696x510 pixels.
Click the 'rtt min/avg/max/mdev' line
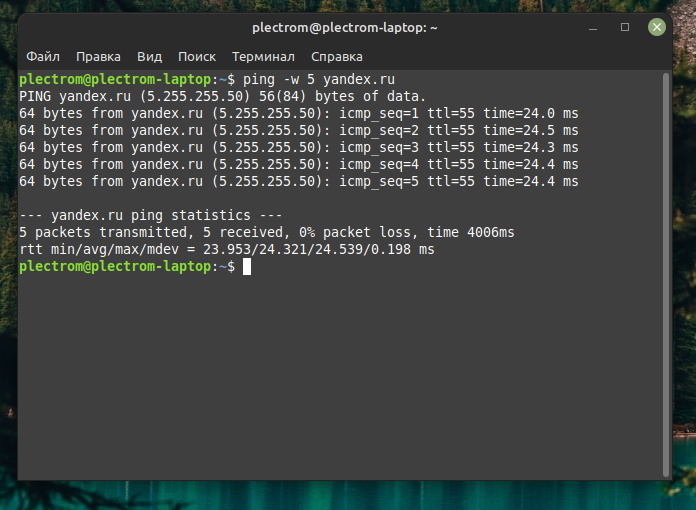click(x=226, y=249)
